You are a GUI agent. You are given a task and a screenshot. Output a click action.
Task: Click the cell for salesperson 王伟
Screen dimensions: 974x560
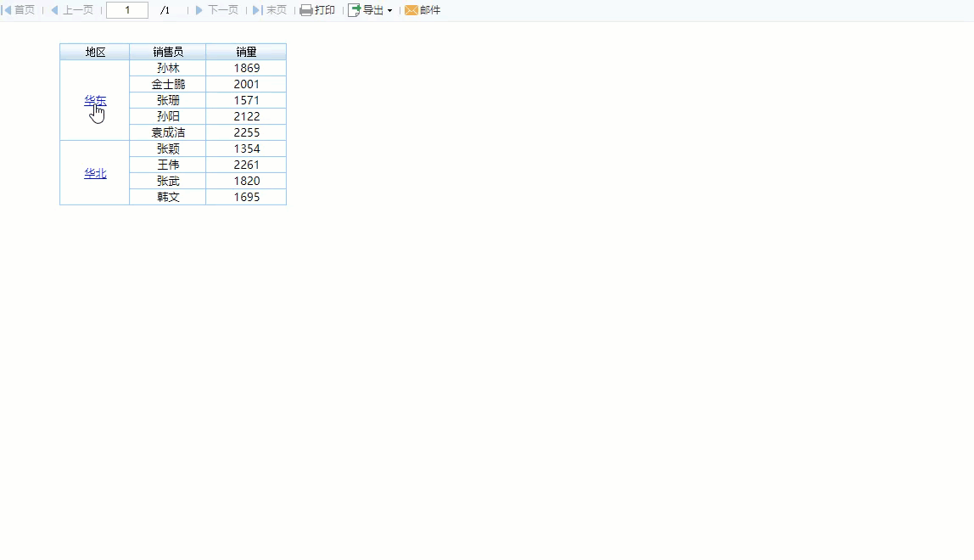click(168, 165)
